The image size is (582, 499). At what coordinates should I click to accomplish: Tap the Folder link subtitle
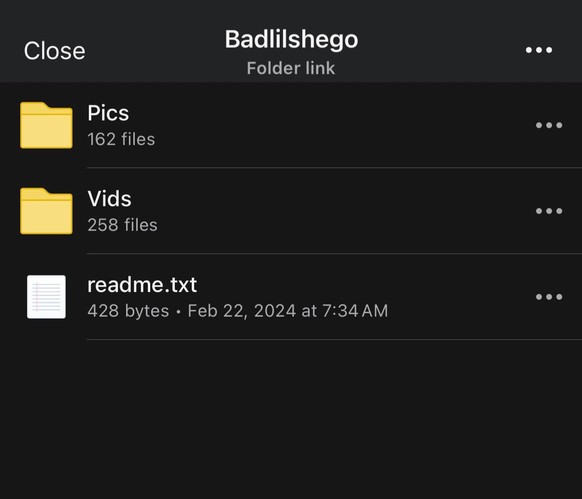[291, 68]
